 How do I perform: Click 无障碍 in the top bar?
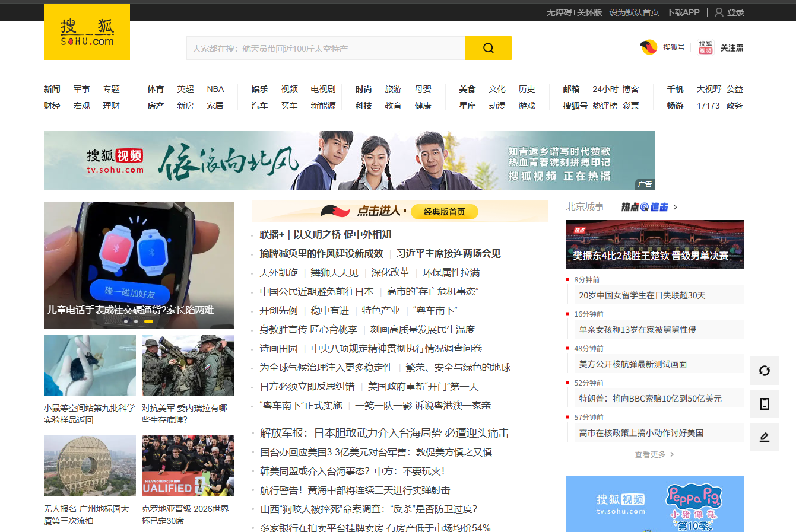pos(559,12)
